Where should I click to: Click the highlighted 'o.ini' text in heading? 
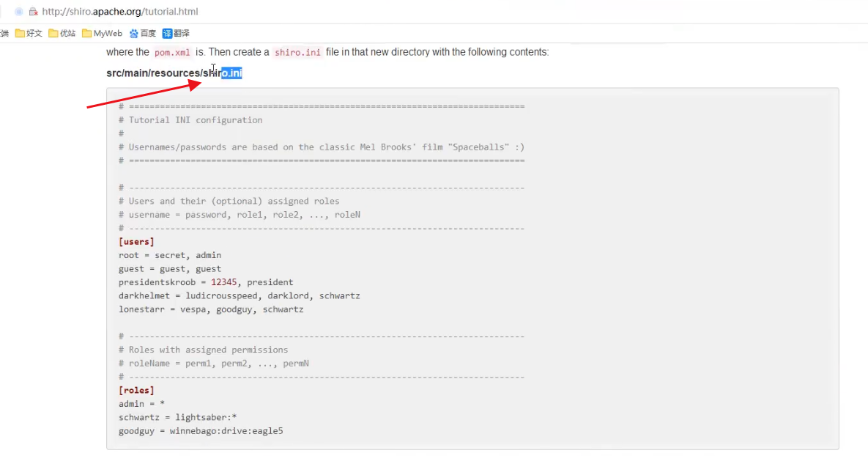(x=231, y=73)
